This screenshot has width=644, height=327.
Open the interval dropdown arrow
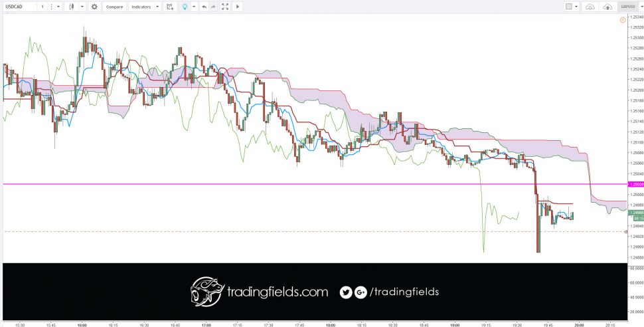(x=58, y=7)
